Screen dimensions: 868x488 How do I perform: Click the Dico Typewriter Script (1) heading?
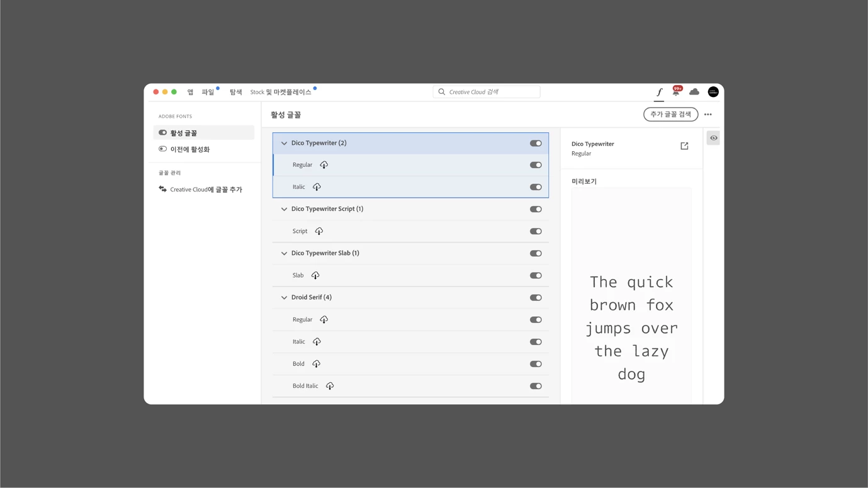[327, 209]
